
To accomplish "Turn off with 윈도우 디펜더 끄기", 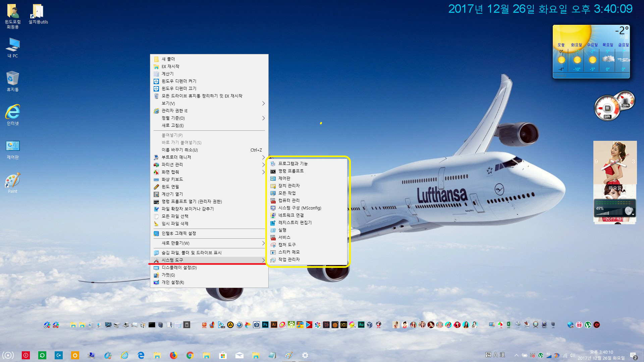I will click(209, 88).
